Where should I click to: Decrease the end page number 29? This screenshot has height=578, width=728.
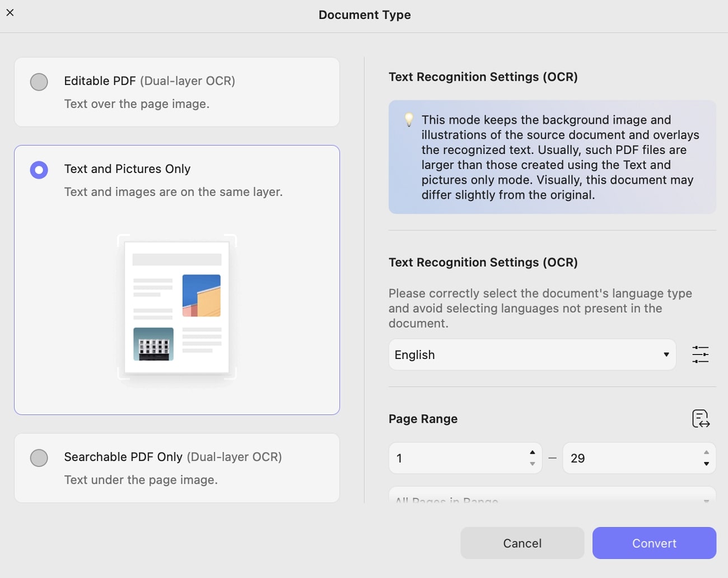[x=706, y=464]
